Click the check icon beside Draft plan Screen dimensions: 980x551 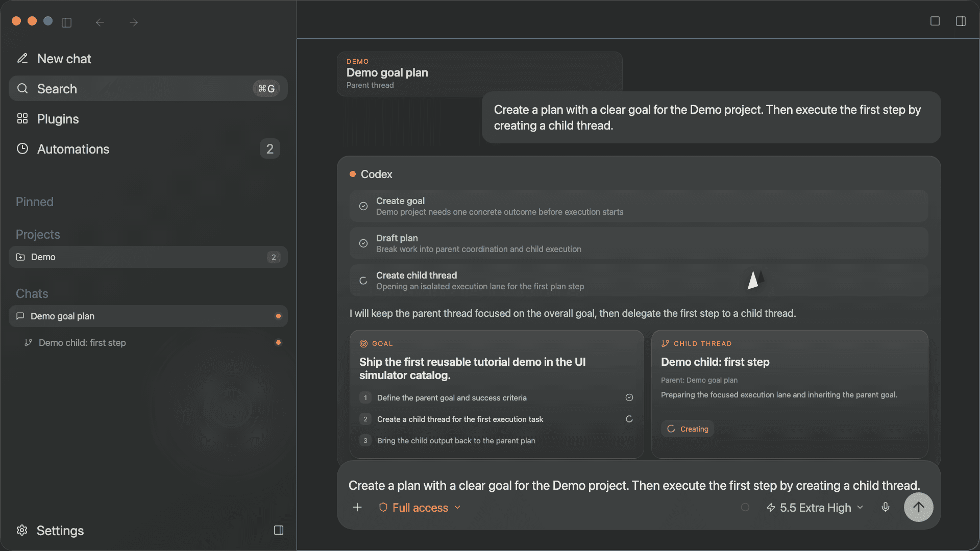363,243
